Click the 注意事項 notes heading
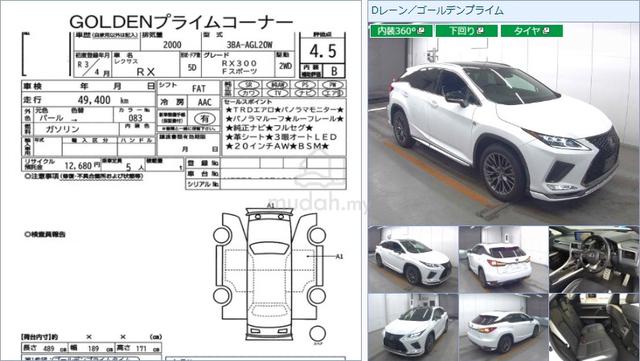Screen dimensions: 640x361 pyautogui.click(x=84, y=176)
